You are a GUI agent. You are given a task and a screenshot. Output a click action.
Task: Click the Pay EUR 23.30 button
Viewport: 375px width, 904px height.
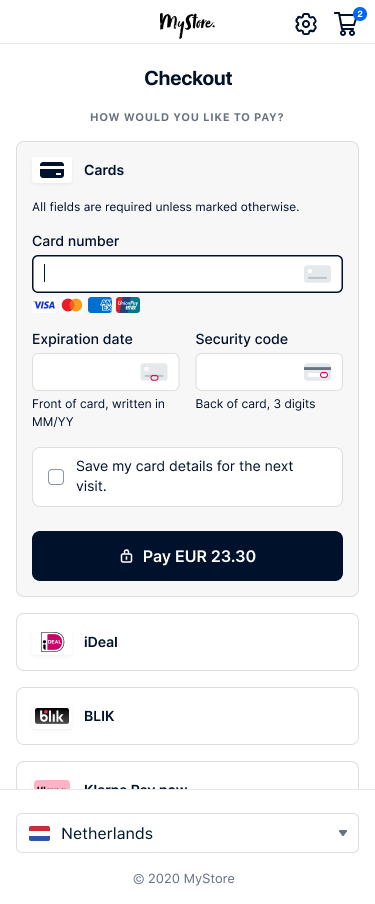(x=188, y=556)
